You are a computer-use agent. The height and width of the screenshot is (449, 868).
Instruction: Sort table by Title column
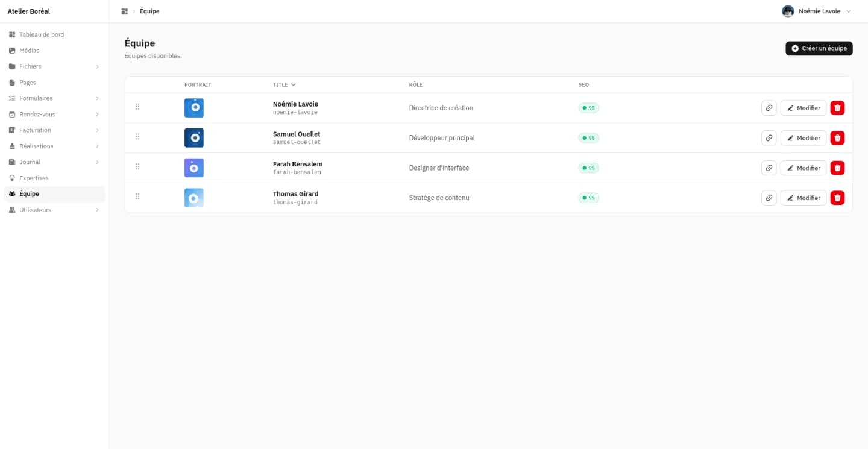pyautogui.click(x=285, y=85)
